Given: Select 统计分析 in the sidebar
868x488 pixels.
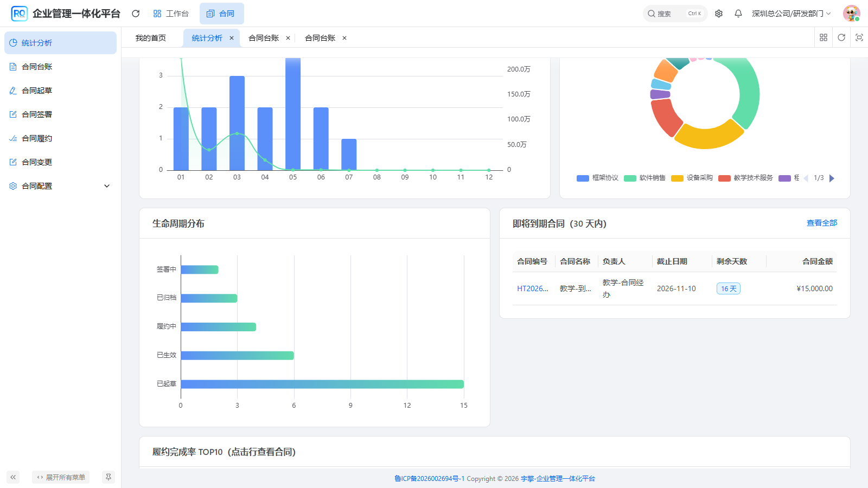Looking at the screenshot, I should pyautogui.click(x=60, y=43).
